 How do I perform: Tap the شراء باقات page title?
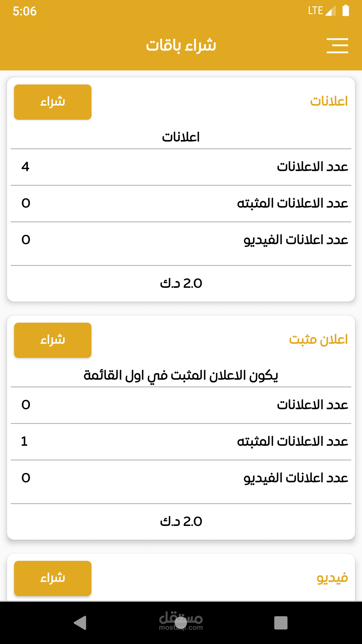click(181, 45)
